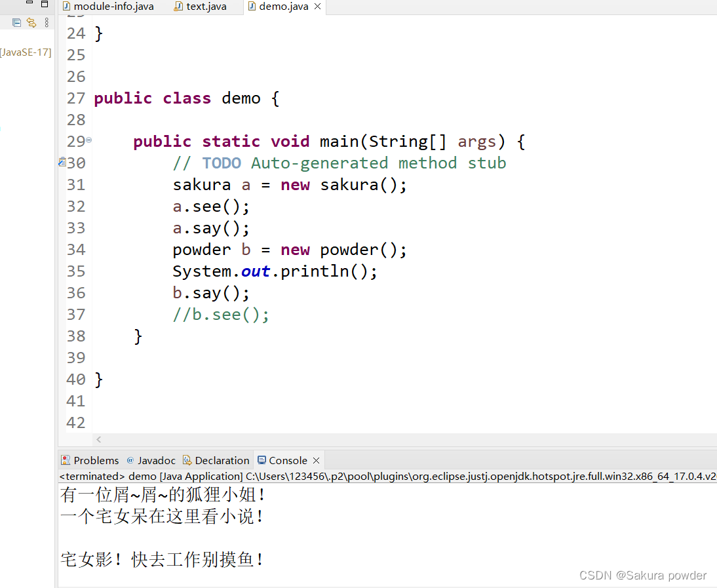
Task: Switch to the Problems tab
Action: point(96,460)
